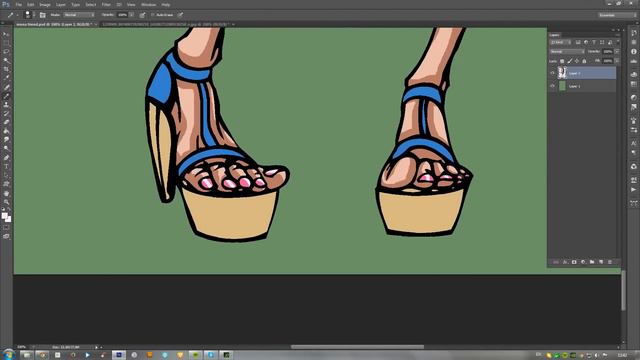Swap foreground and background colors
Viewport: 640px width, 360px height.
tap(9, 209)
